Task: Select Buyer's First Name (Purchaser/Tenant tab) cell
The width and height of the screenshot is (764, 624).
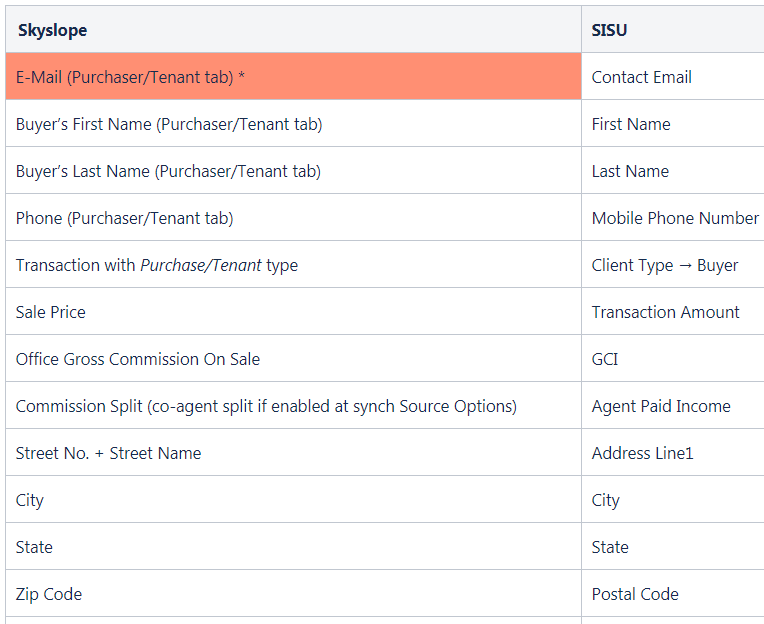Action: pyautogui.click(x=293, y=124)
